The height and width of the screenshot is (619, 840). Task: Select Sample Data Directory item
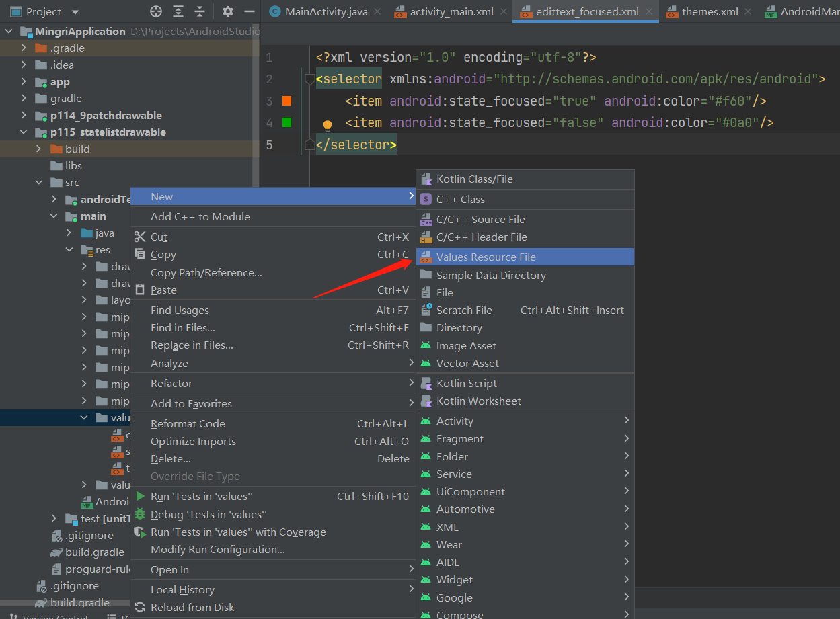pos(525,275)
